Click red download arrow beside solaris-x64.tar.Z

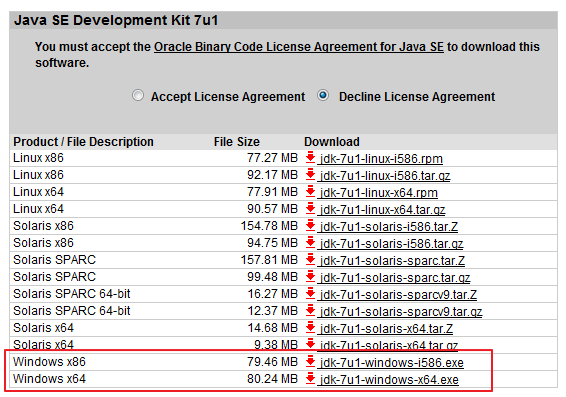coord(310,327)
